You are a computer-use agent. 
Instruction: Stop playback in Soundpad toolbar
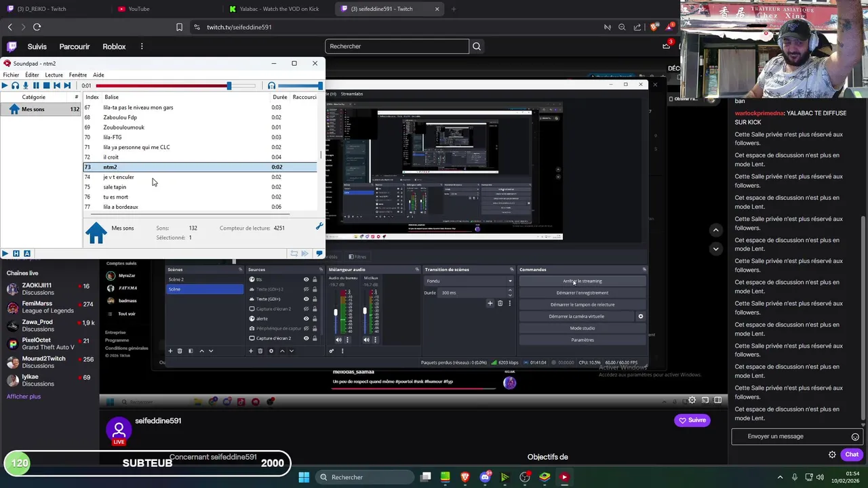46,85
